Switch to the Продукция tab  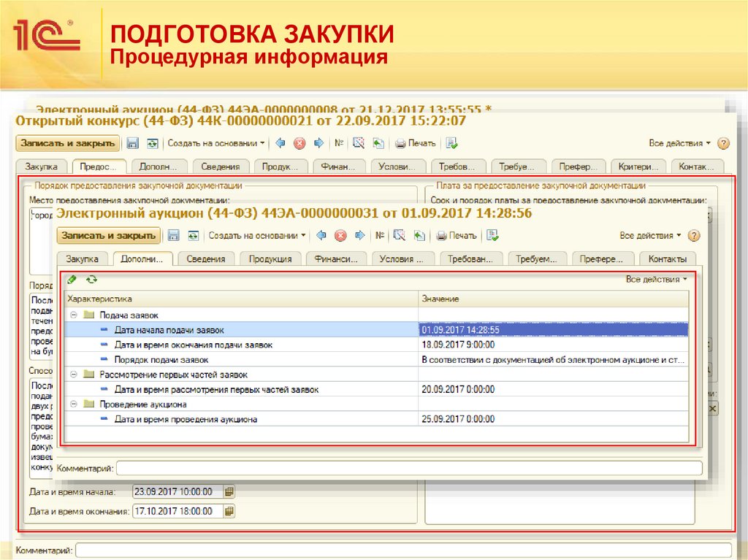click(x=271, y=258)
